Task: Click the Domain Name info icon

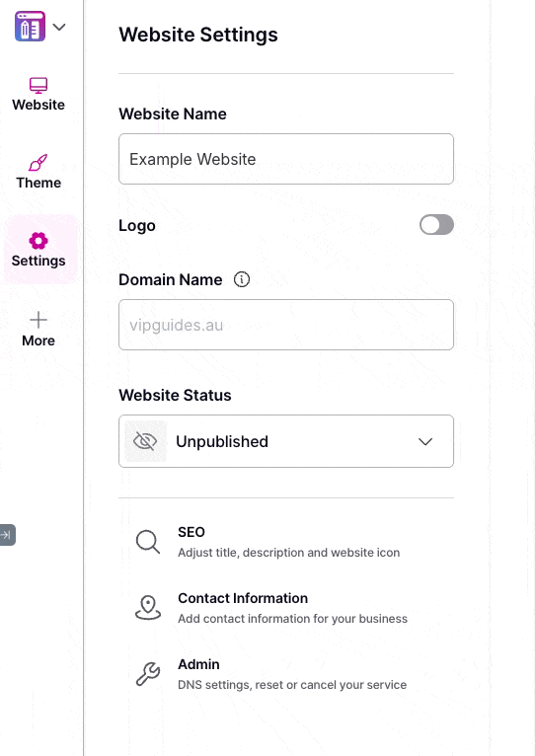Action: 242,279
